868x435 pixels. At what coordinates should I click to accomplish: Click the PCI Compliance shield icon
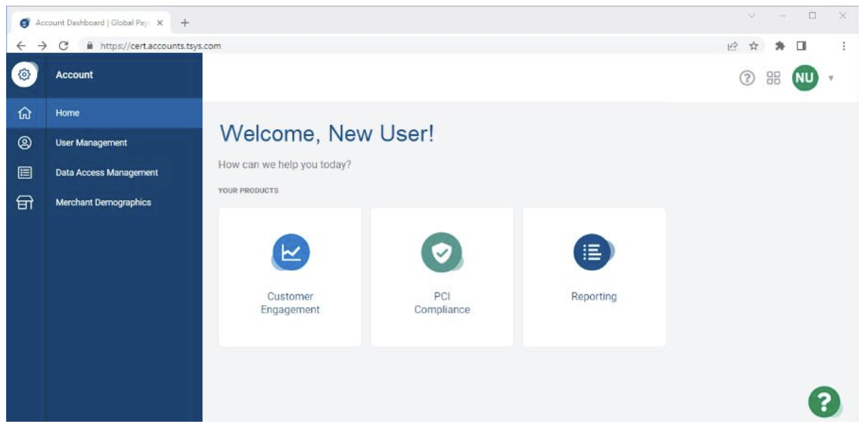pyautogui.click(x=442, y=252)
